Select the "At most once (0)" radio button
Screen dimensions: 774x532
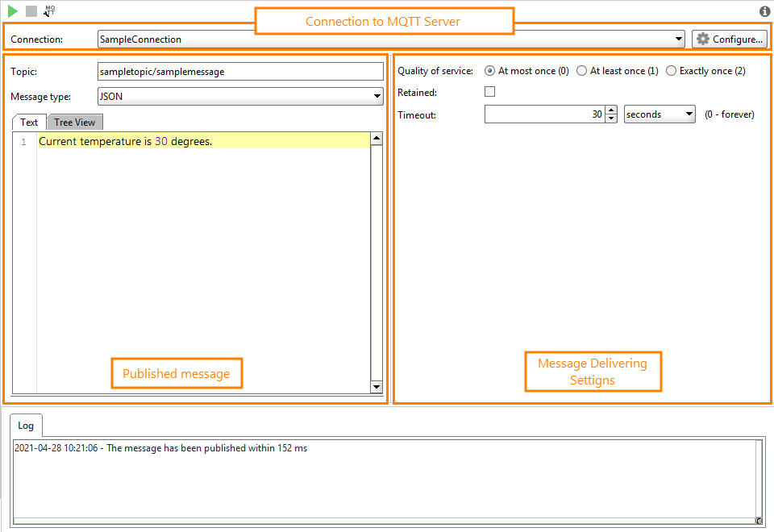tap(489, 71)
